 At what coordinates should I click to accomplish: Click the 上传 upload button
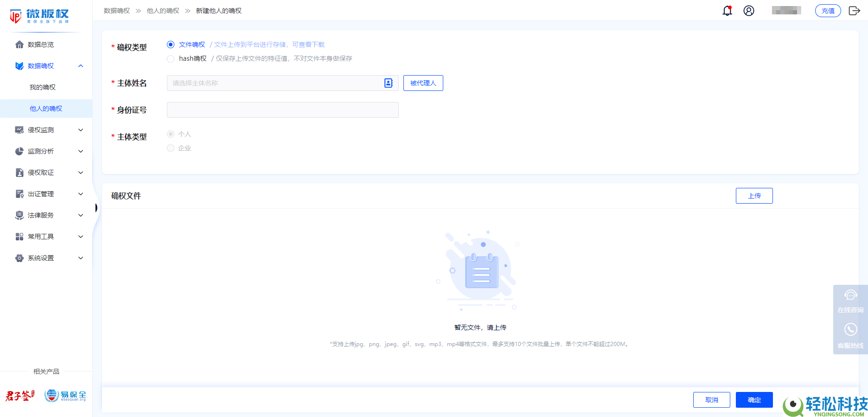pos(754,196)
